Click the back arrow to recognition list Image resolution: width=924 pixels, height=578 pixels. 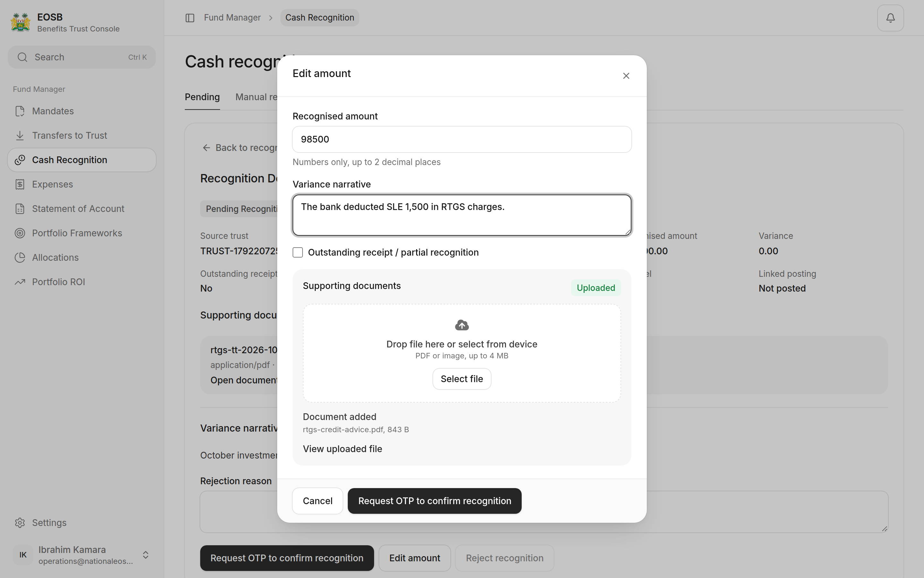coord(207,148)
